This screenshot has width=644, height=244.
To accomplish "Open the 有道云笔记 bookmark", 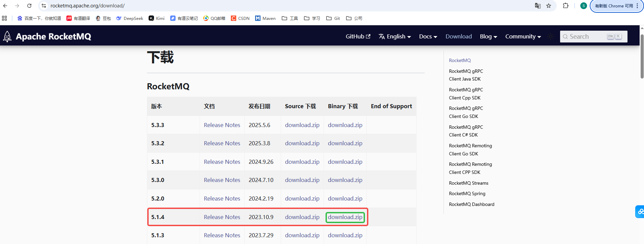I will click(184, 18).
